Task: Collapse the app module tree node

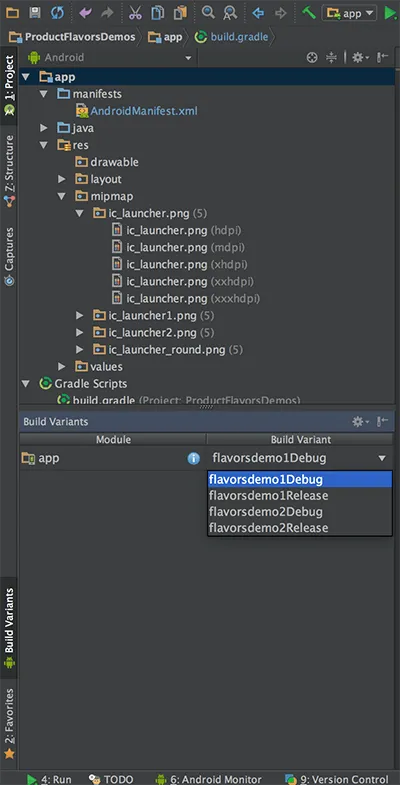Action: point(26,77)
